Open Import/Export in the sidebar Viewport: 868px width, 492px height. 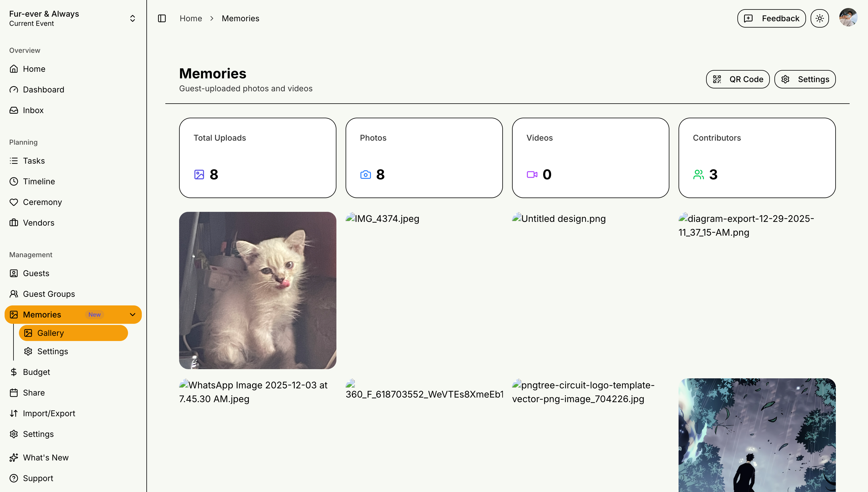[x=49, y=413]
